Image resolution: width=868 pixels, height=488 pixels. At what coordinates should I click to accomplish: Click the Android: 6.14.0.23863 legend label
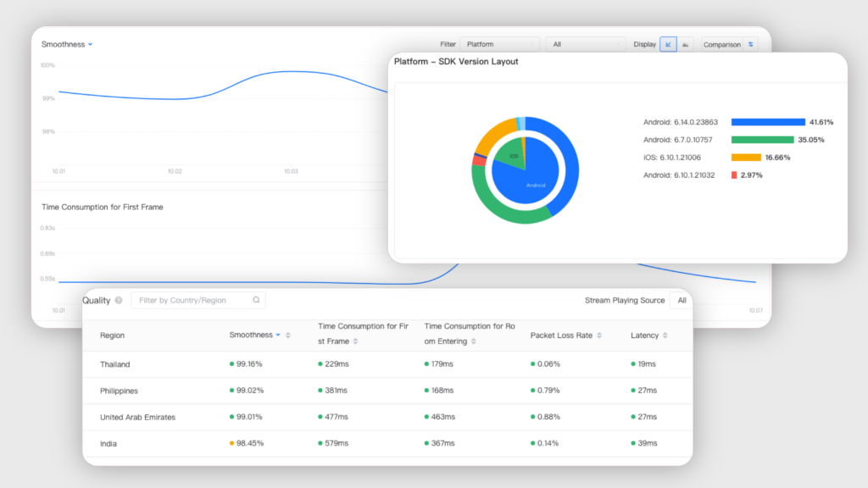[681, 122]
